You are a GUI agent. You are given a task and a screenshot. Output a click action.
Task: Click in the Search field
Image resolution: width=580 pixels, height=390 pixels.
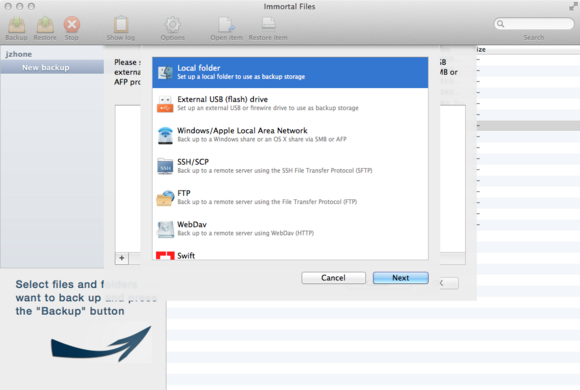click(534, 24)
